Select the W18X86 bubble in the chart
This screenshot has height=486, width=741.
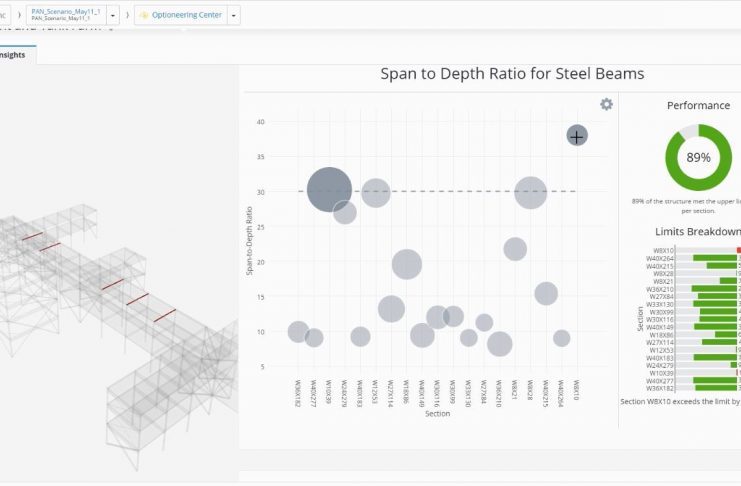click(406, 264)
